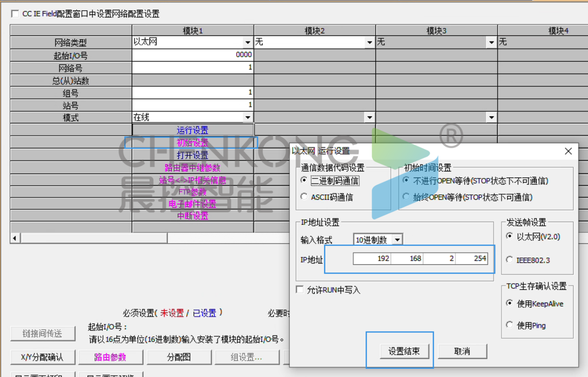Screen dimensions: 588x377
Task: Close the 以太网 运行设置 dialog
Action: 568,151
